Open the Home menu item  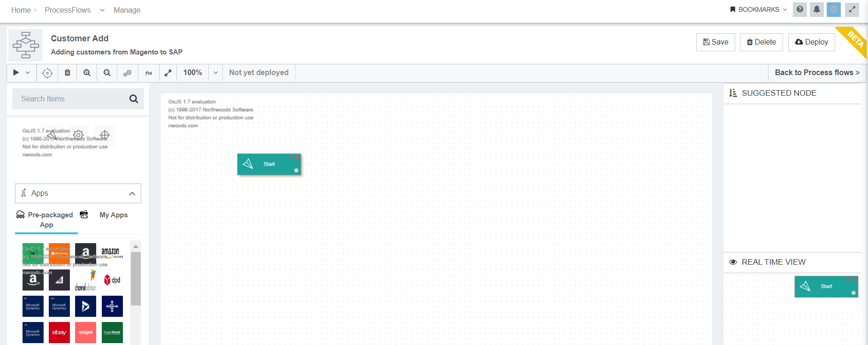coord(21,10)
